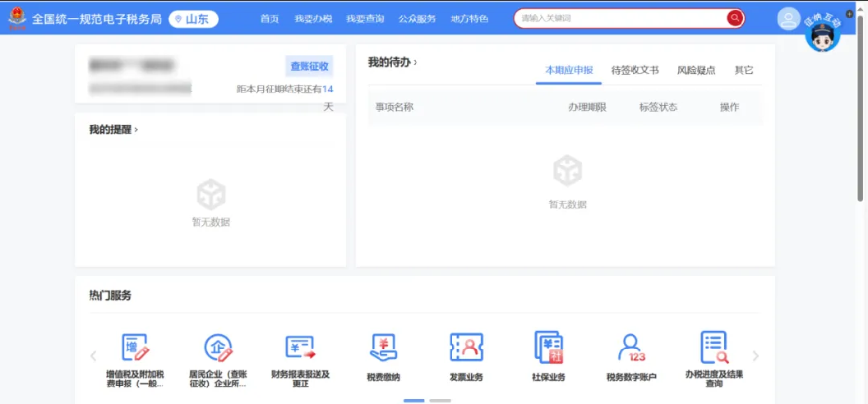Click the user avatar icon
The image size is (868, 404).
787,18
